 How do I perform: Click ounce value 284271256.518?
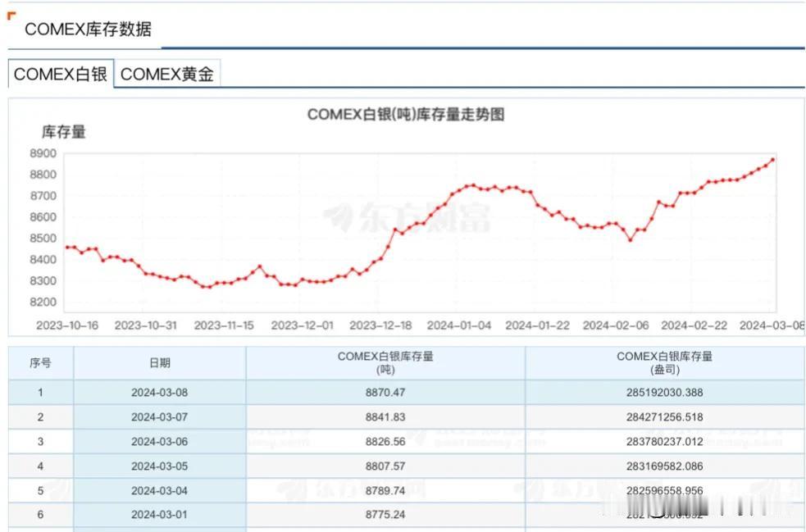click(665, 417)
